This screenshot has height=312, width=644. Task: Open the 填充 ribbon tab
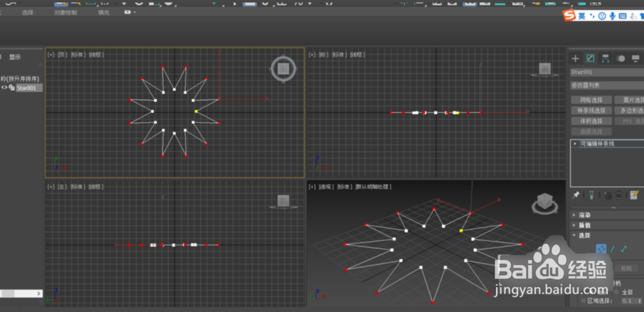pos(104,12)
